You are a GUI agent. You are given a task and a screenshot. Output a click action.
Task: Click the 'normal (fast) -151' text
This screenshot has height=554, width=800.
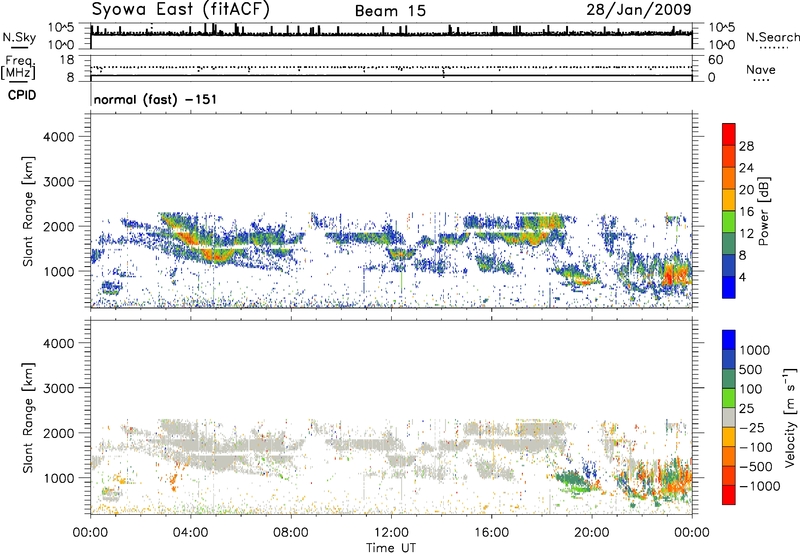tap(155, 99)
